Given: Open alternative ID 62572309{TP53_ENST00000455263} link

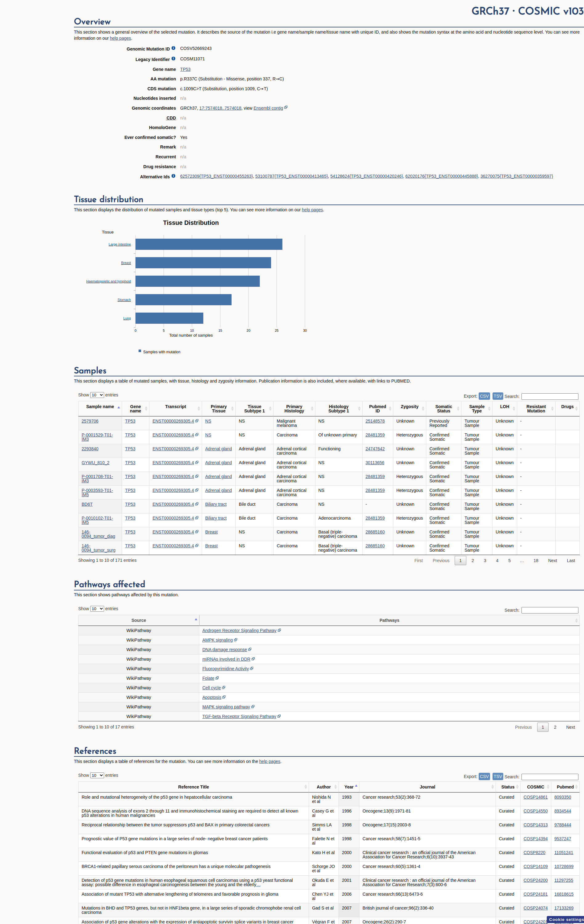Looking at the screenshot, I should tap(217, 176).
